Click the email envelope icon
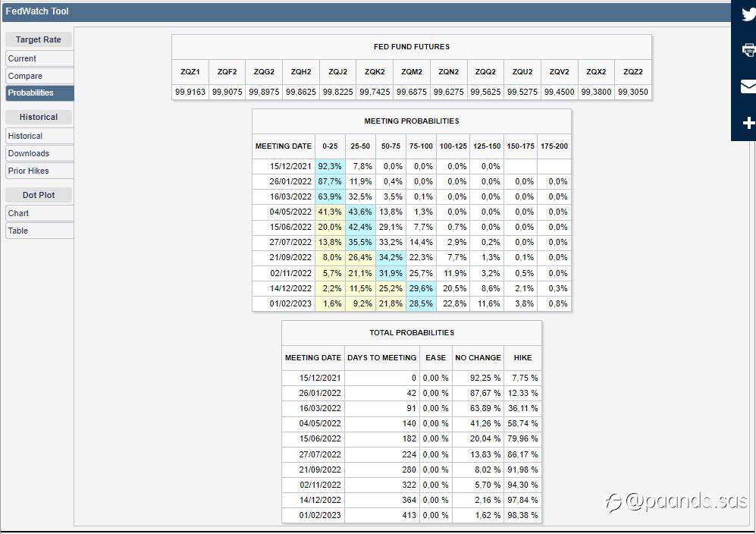756x534 pixels. tap(748, 86)
